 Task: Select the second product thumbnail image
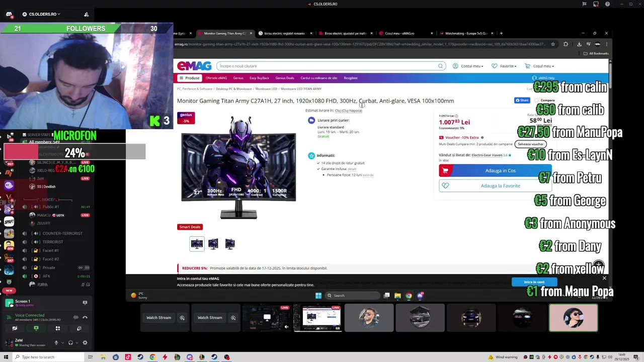point(213,244)
